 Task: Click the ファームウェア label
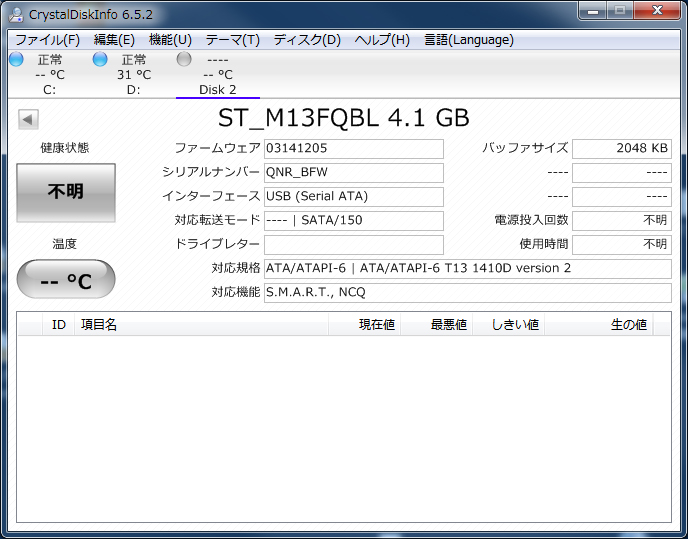point(218,148)
